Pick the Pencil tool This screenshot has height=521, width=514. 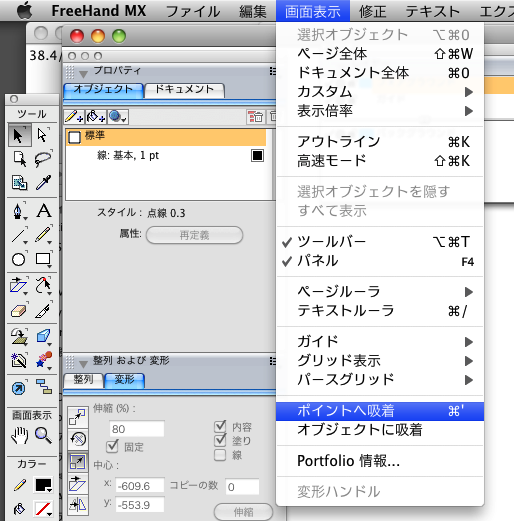43,235
